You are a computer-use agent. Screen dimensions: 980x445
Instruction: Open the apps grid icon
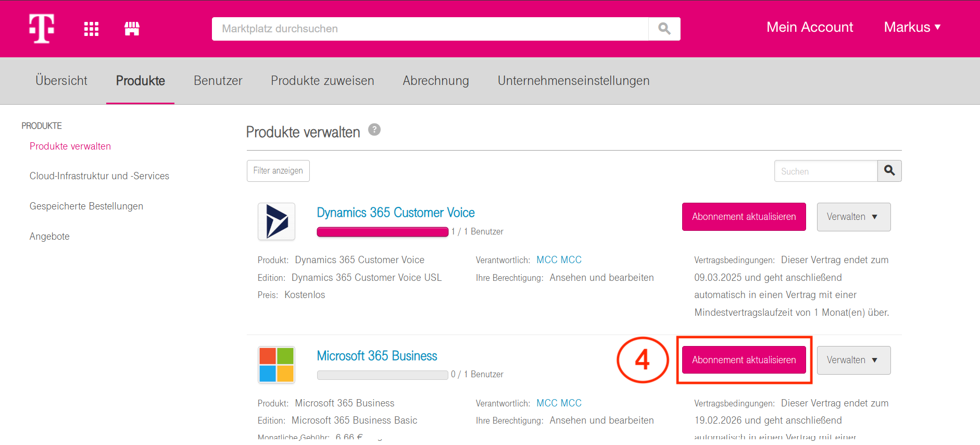click(x=92, y=29)
